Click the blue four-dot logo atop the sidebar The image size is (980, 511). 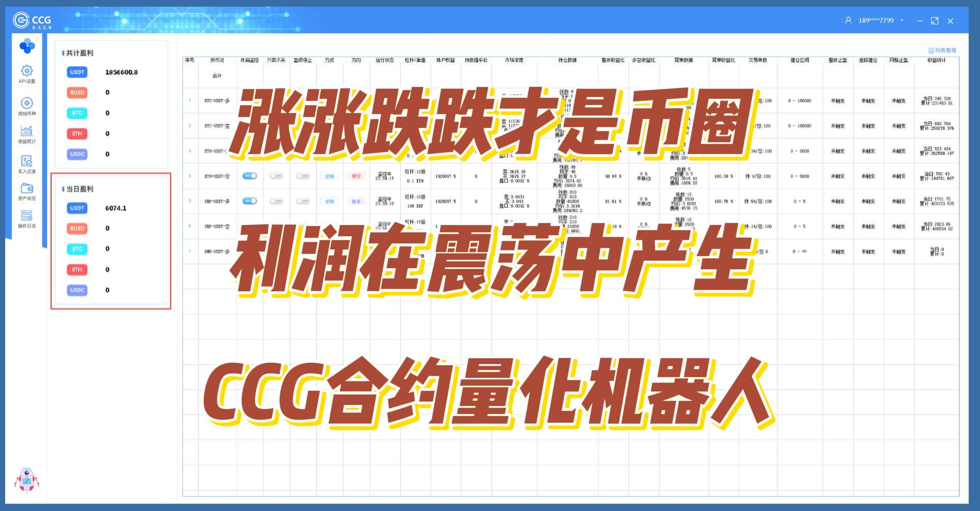click(27, 46)
